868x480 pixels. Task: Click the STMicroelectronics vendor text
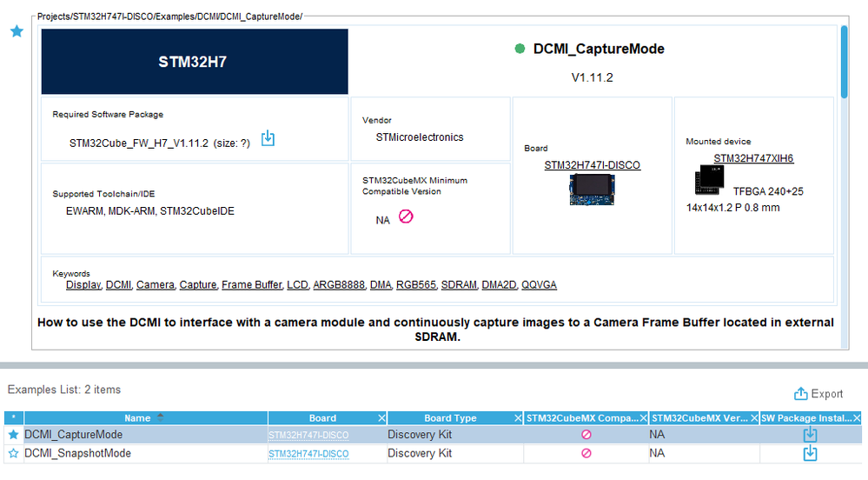point(420,137)
